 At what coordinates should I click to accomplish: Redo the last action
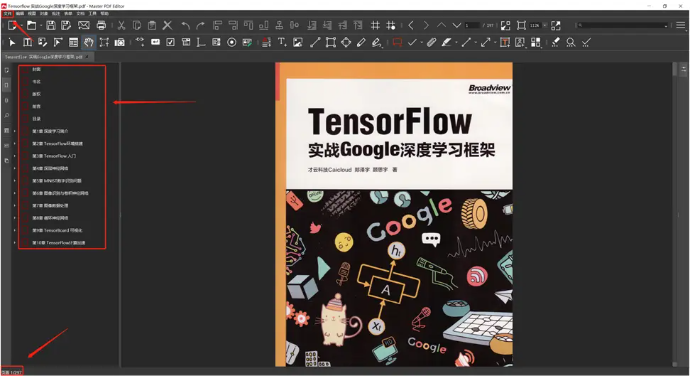pos(201,26)
